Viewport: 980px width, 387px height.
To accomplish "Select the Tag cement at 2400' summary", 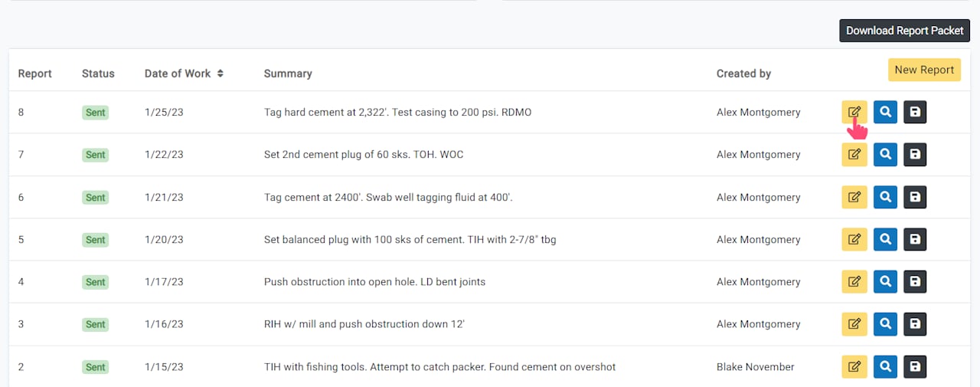I will [x=388, y=197].
